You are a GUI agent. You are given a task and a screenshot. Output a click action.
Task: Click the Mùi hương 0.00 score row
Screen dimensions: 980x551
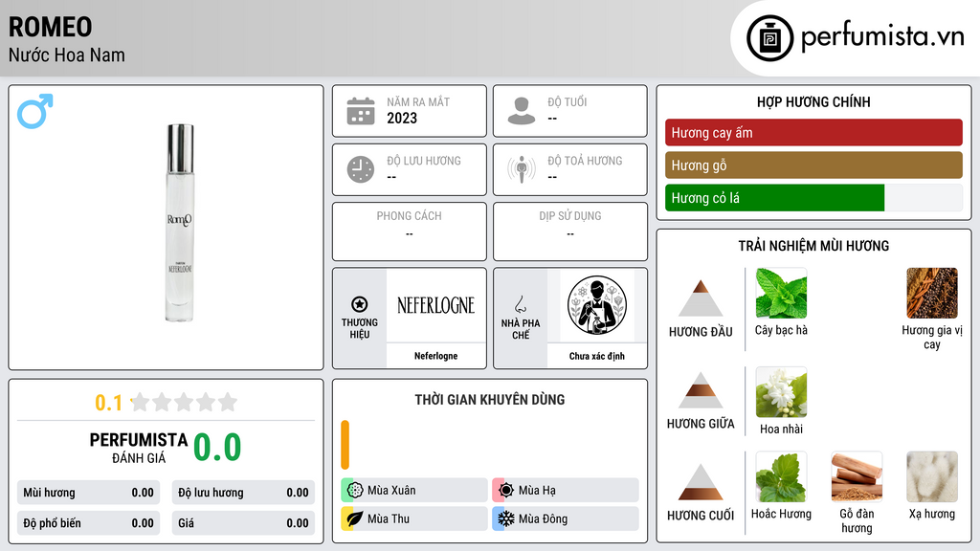[88, 493]
